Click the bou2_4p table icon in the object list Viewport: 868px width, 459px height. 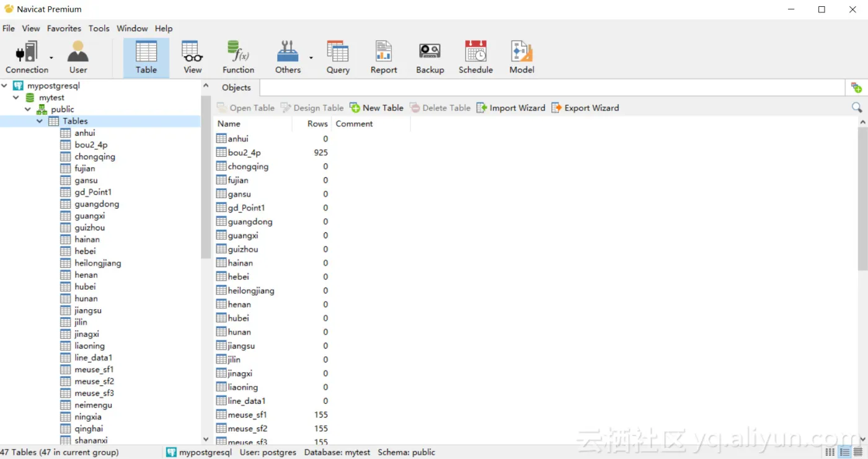point(221,152)
